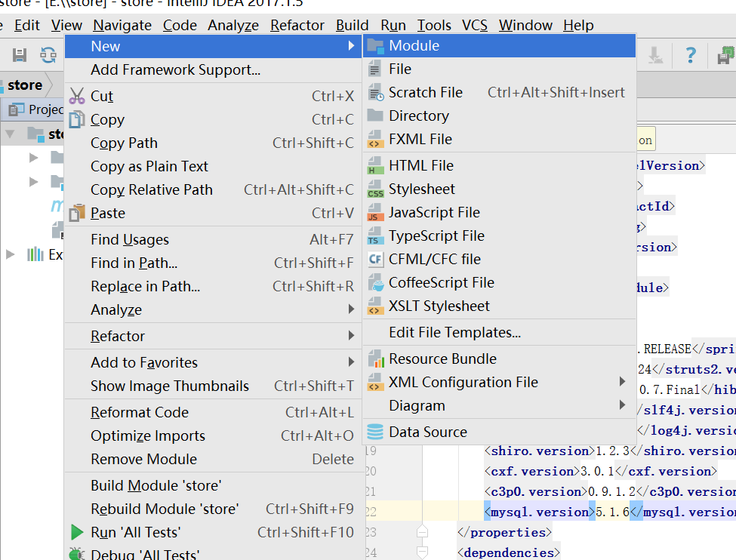The height and width of the screenshot is (560, 736).
Task: Select Show Image Thumbnails entry
Action: [214, 386]
